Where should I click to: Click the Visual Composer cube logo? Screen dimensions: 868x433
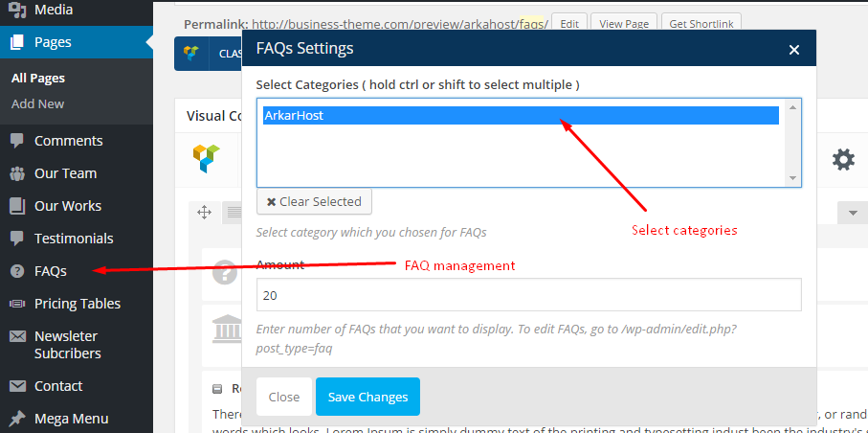pyautogui.click(x=206, y=158)
